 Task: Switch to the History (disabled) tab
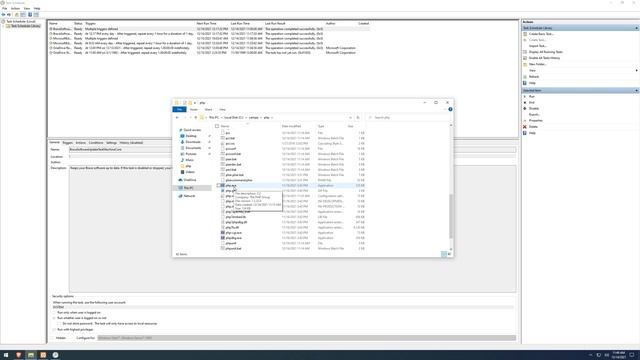(x=131, y=143)
